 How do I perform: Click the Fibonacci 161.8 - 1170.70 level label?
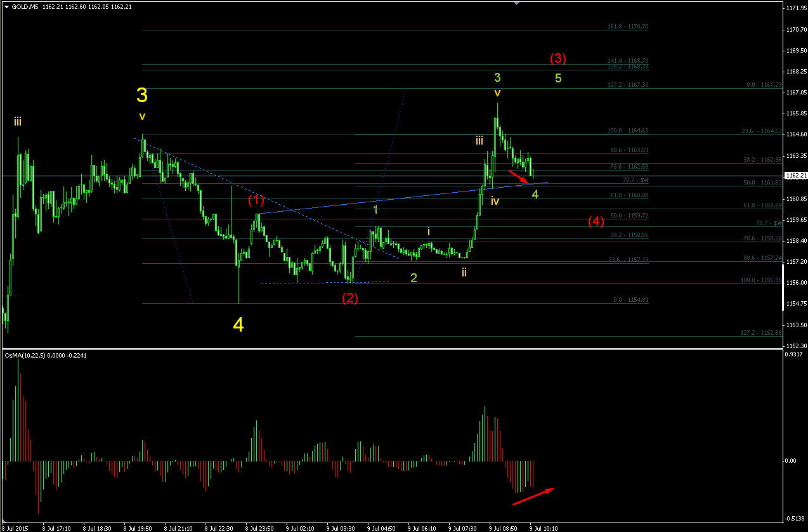[628, 27]
